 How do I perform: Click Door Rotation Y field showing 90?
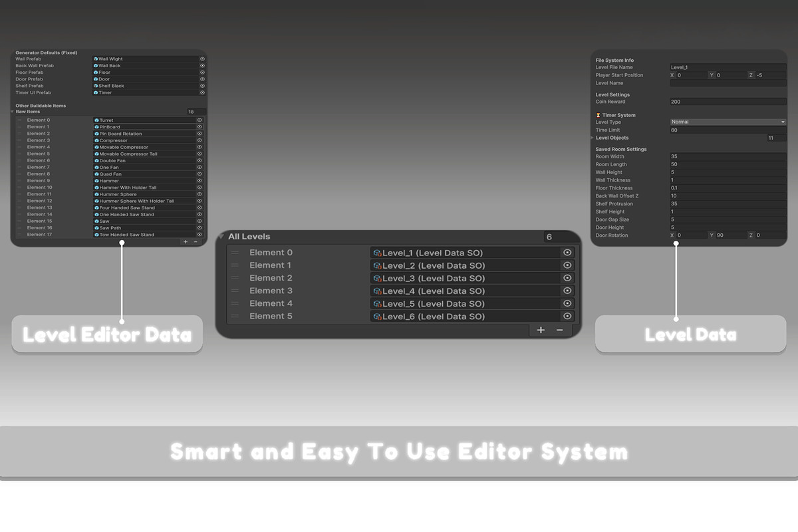[x=731, y=235]
